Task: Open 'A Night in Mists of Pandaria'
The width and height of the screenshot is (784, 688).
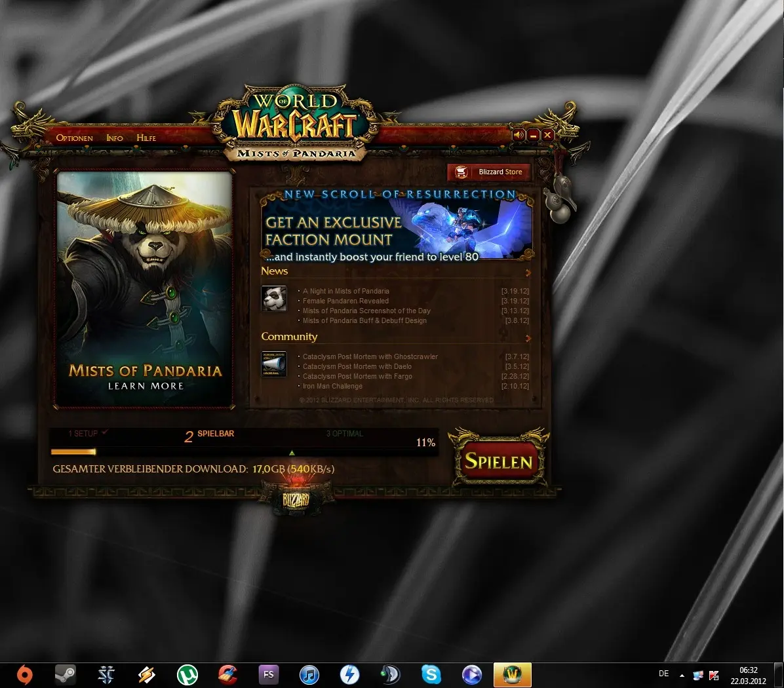Action: (x=345, y=292)
